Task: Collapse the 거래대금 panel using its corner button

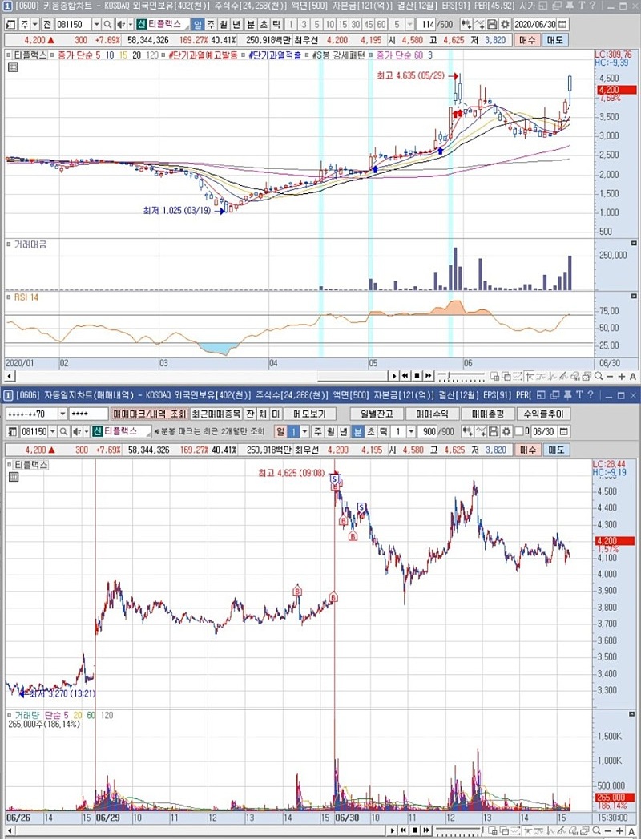Action: coord(634,244)
